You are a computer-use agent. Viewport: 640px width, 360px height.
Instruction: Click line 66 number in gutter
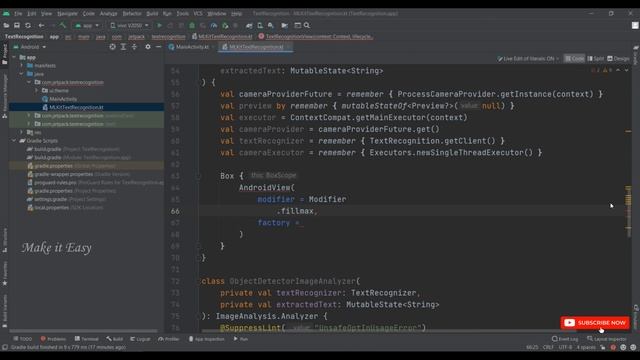point(175,211)
